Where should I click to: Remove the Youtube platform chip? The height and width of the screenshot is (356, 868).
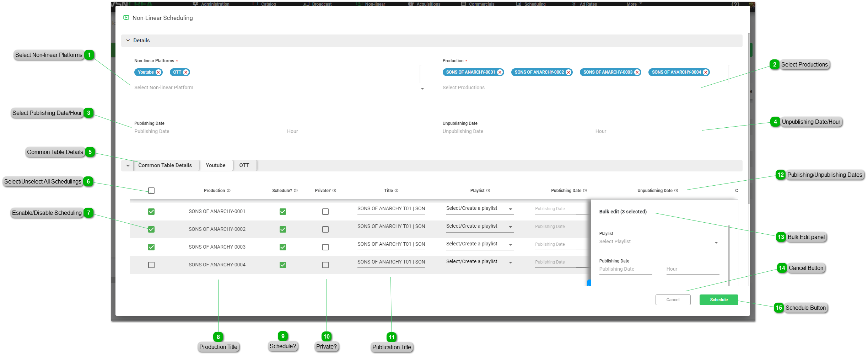click(x=158, y=72)
